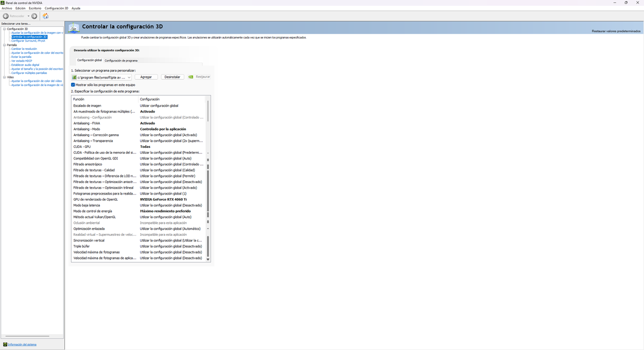Select 'Ajustar la configuración de color del vídeo'
Image resolution: width=644 pixels, height=350 pixels.
point(37,81)
